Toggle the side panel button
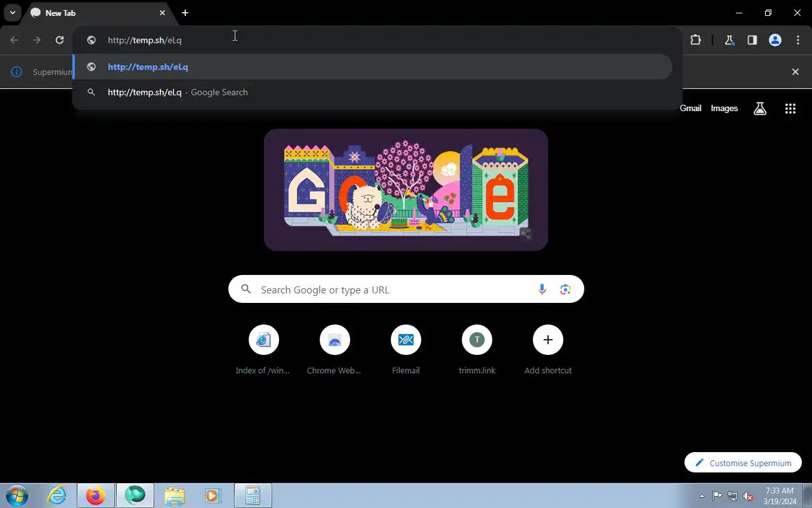Viewport: 812px width, 508px height. pos(752,40)
